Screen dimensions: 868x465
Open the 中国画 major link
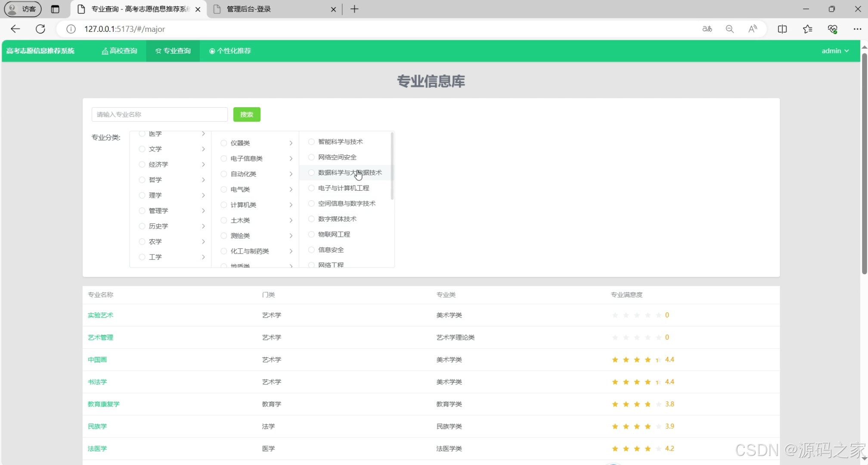pos(97,360)
